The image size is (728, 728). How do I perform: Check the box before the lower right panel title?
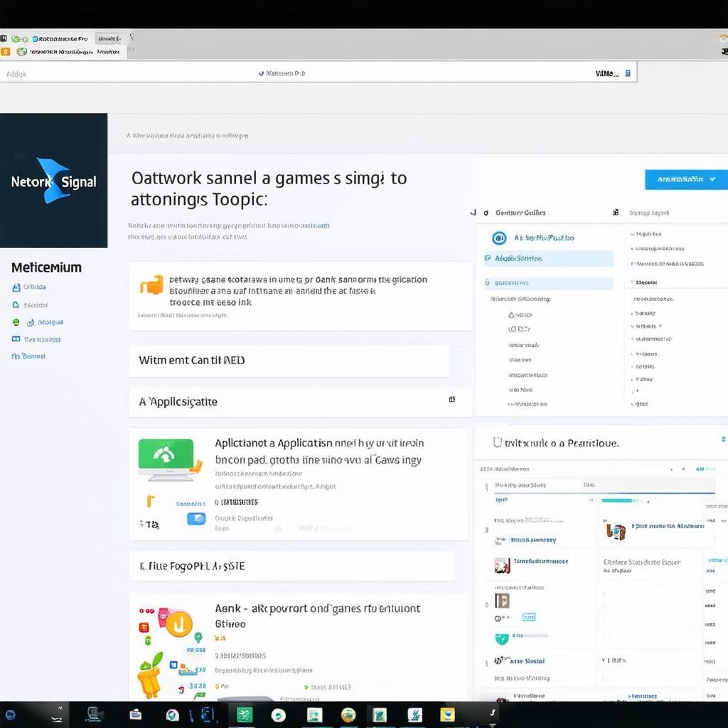[497, 443]
